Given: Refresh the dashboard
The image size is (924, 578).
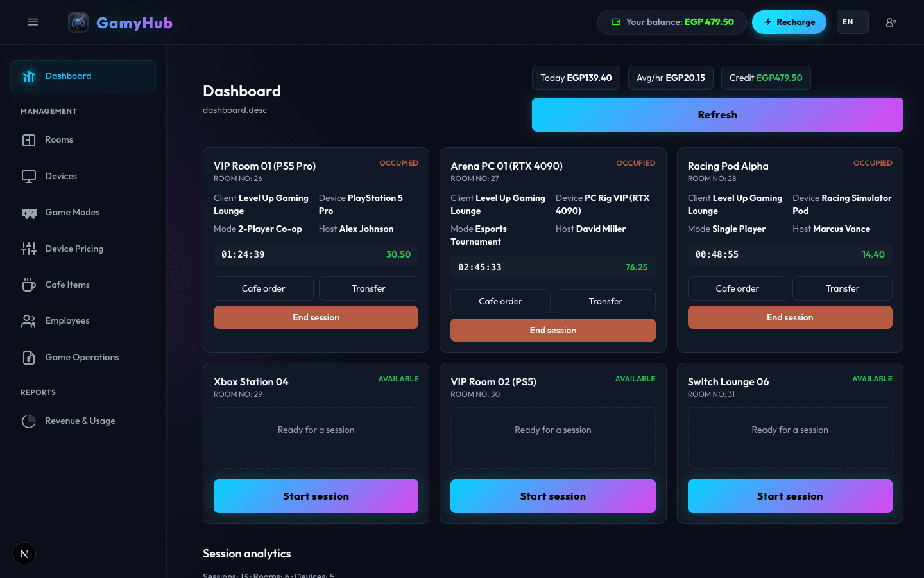Looking at the screenshot, I should point(717,114).
